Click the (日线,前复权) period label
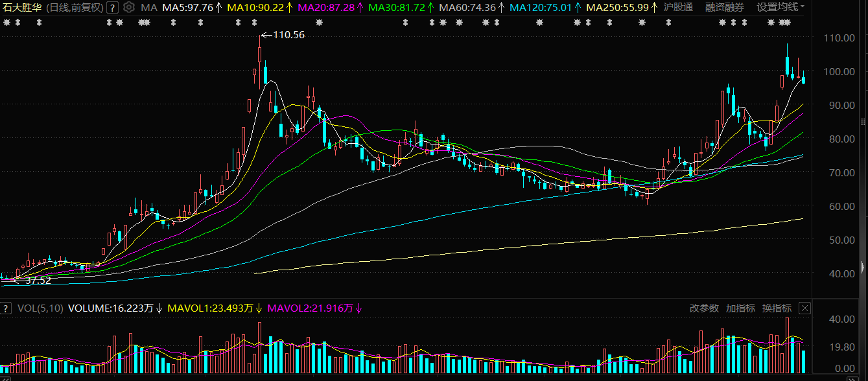The image size is (868, 381). (75, 8)
